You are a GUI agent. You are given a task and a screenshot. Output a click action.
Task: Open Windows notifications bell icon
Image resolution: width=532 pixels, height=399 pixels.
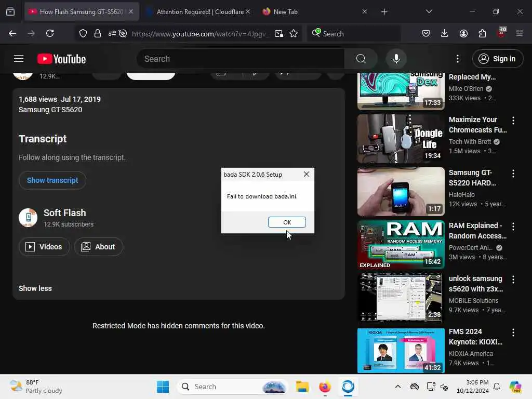click(497, 387)
